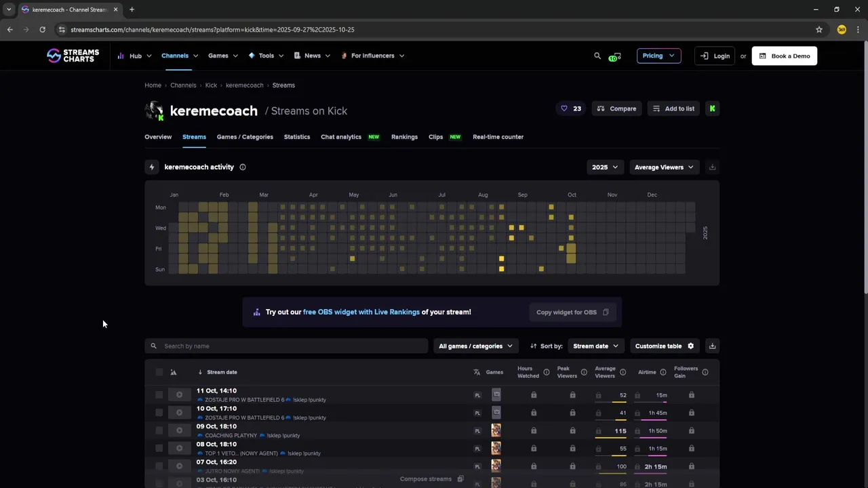Screen dimensions: 868x488
Task: Click info icon next to Peak Viewers
Action: tap(584, 372)
